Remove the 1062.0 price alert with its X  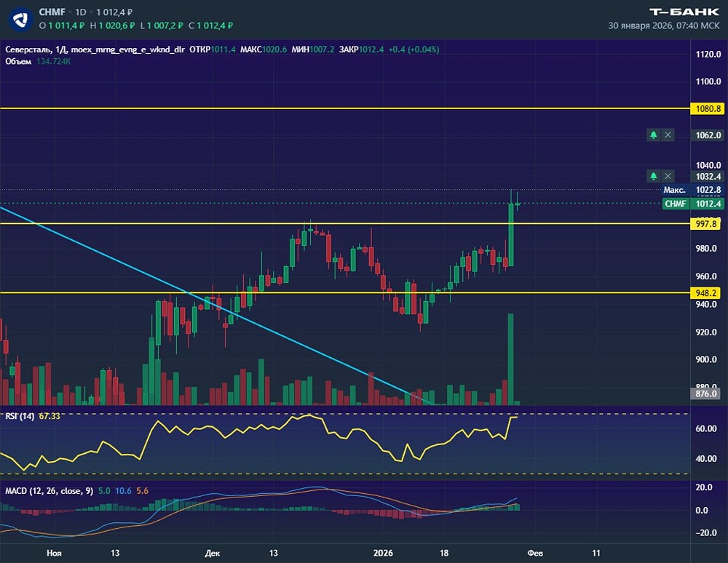668,135
